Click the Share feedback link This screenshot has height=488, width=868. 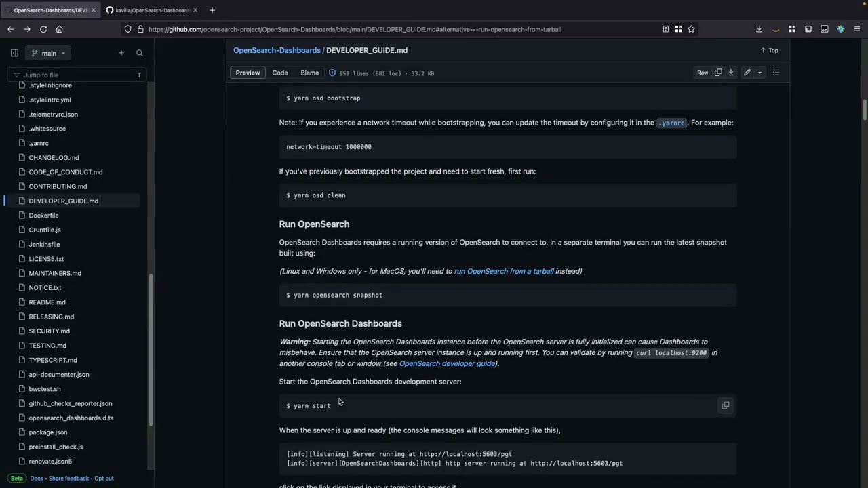click(68, 479)
